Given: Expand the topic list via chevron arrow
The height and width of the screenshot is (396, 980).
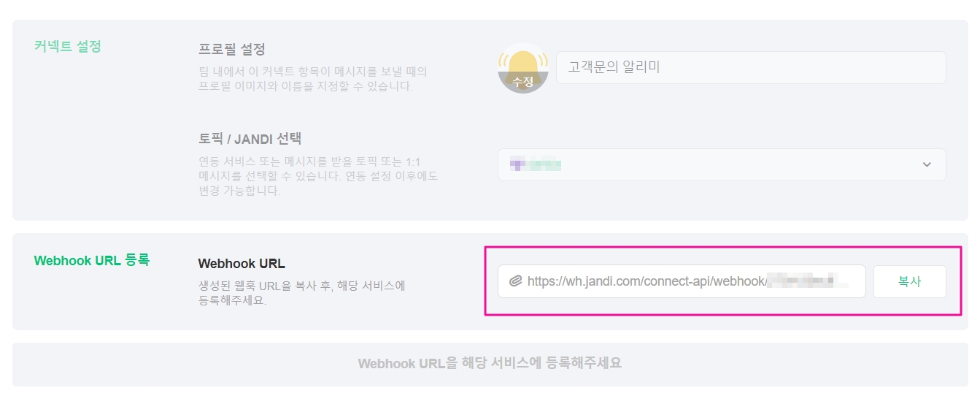Looking at the screenshot, I should 927,164.
